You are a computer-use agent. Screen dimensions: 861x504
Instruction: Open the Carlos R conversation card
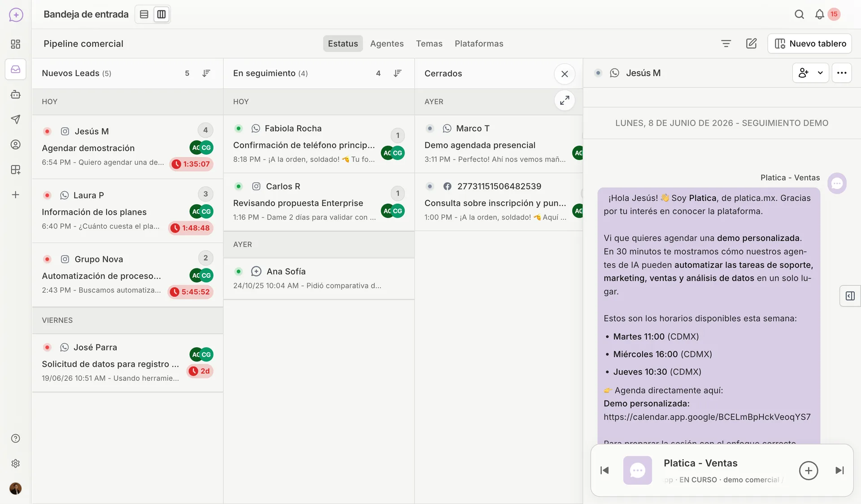(x=319, y=202)
